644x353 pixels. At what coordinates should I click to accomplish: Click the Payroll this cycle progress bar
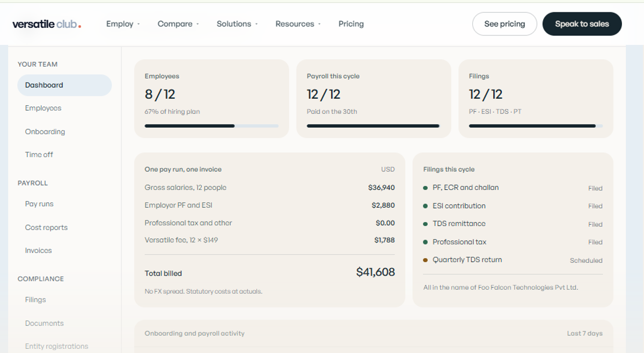(x=374, y=126)
